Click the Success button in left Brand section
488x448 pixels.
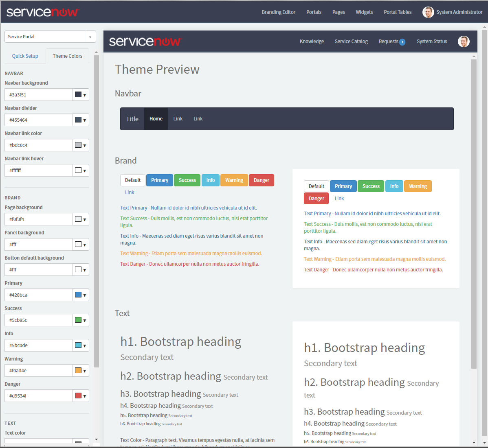[187, 180]
